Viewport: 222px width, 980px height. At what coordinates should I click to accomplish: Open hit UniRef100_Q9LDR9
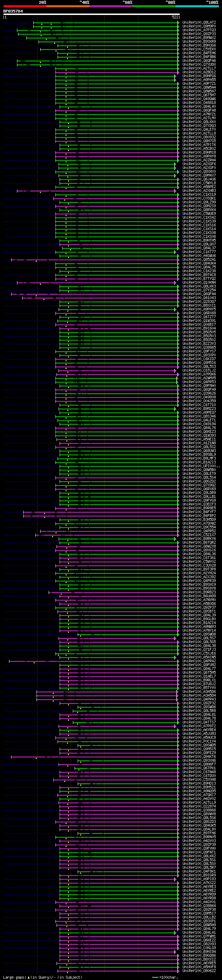199,493
